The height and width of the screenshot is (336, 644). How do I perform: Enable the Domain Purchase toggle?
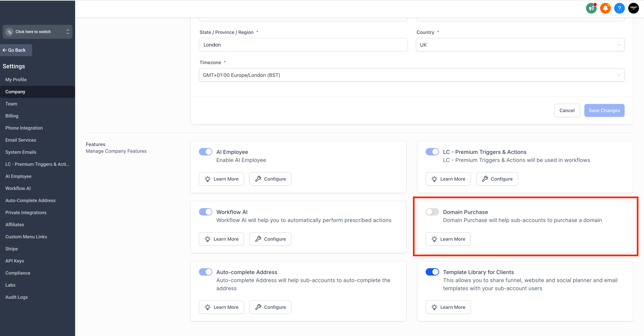click(x=432, y=212)
